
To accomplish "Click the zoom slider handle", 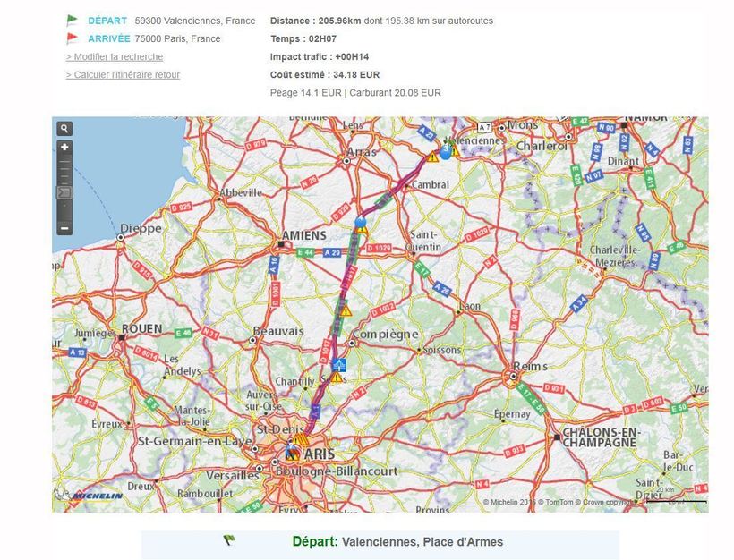I will pyautogui.click(x=64, y=192).
